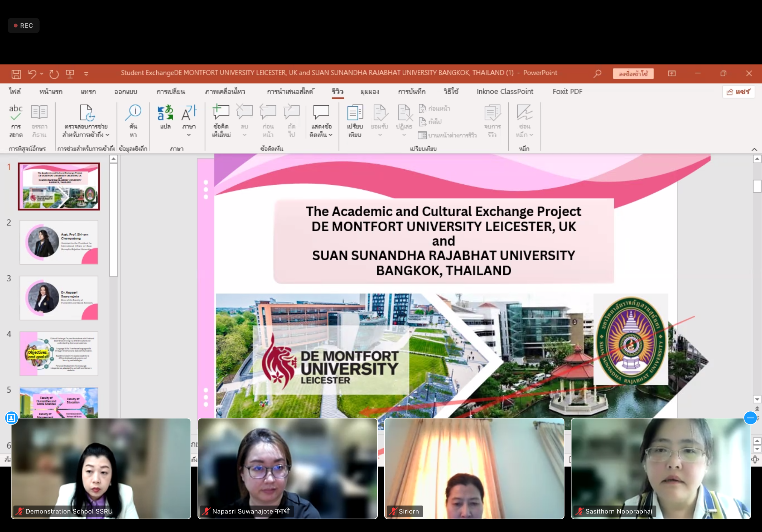Switch to the Inknoe ClassPoint tab
This screenshot has width=762, height=532.
click(x=504, y=92)
